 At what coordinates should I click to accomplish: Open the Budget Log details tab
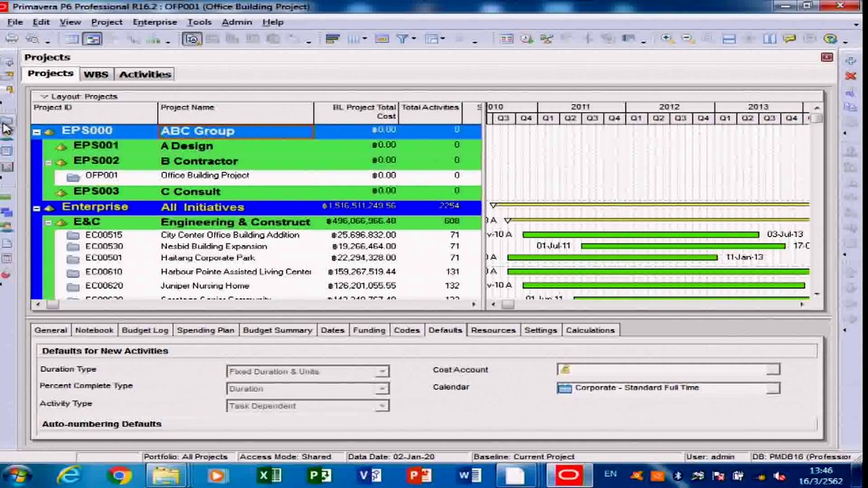point(145,330)
